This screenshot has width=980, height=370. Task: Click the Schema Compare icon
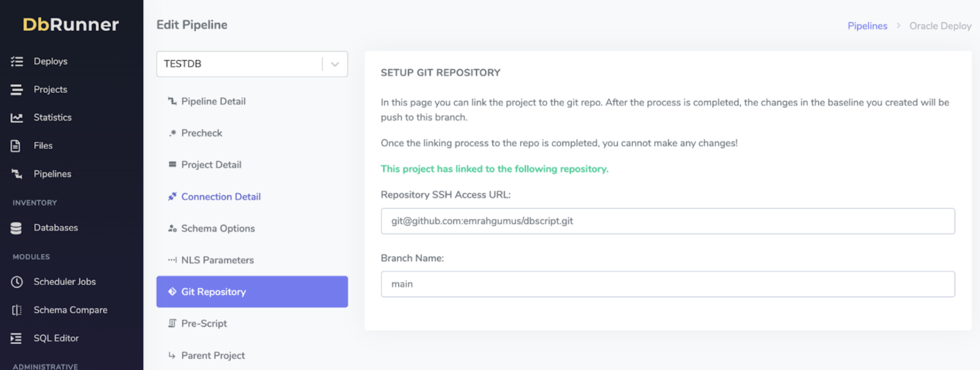pyautogui.click(x=17, y=310)
